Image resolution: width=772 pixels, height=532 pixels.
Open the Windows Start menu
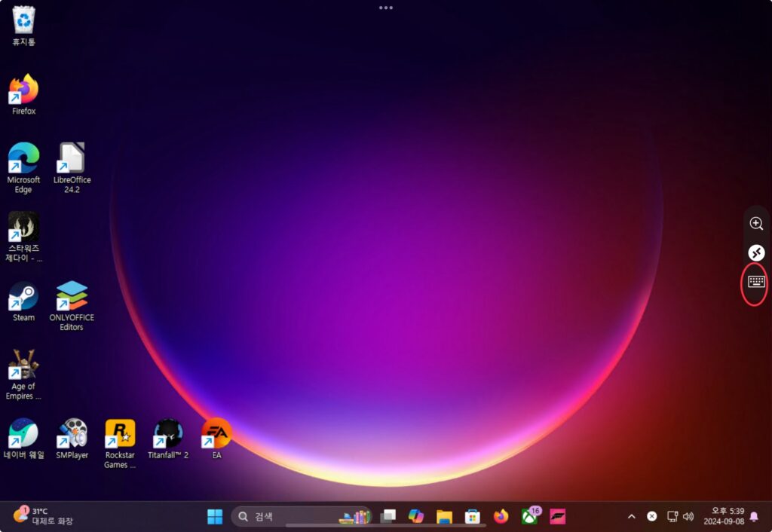(215, 517)
